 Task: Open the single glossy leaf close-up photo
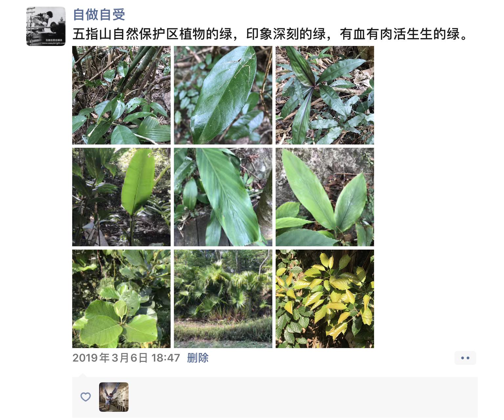pos(223,95)
